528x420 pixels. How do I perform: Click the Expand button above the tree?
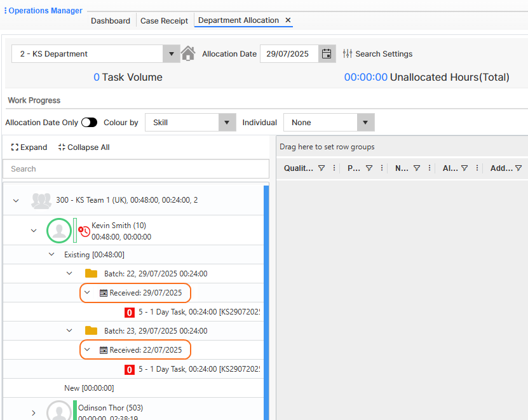tap(28, 147)
